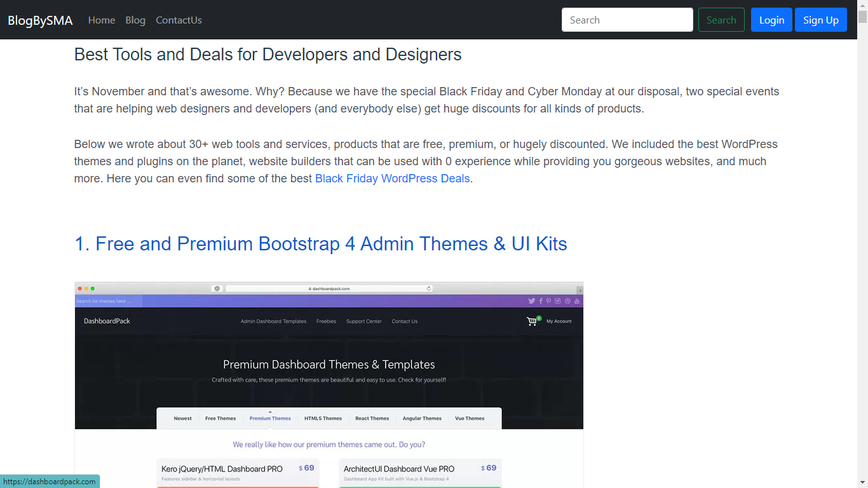Open the Free and Premium Bootstrap 4 heading link
Image resolution: width=868 pixels, height=488 pixels.
click(x=321, y=244)
